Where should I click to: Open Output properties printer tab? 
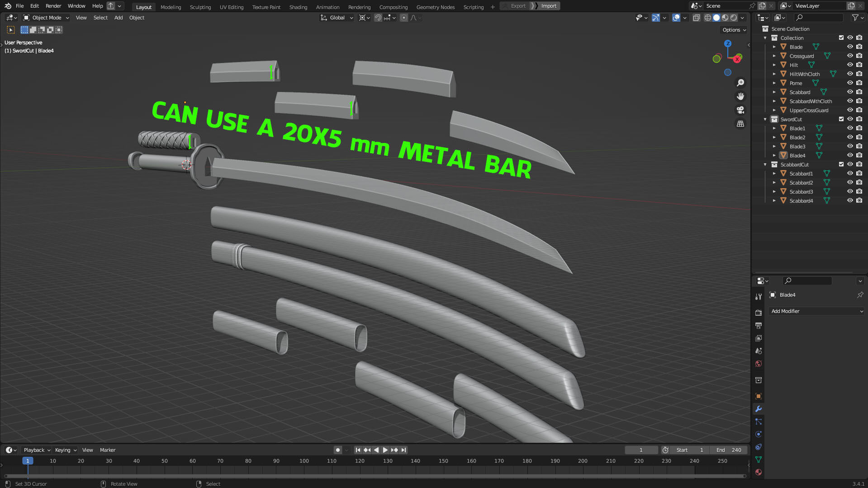(x=759, y=325)
